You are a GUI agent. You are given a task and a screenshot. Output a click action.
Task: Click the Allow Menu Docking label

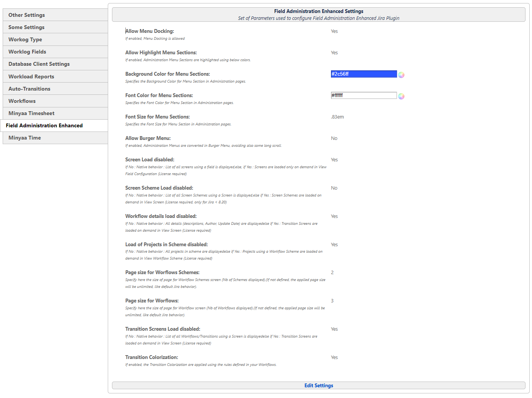[150, 31]
